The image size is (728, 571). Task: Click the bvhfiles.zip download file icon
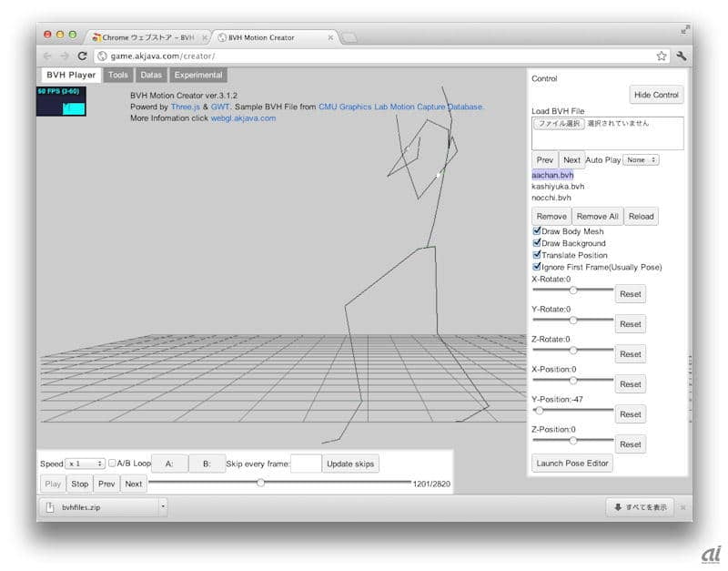click(x=50, y=507)
